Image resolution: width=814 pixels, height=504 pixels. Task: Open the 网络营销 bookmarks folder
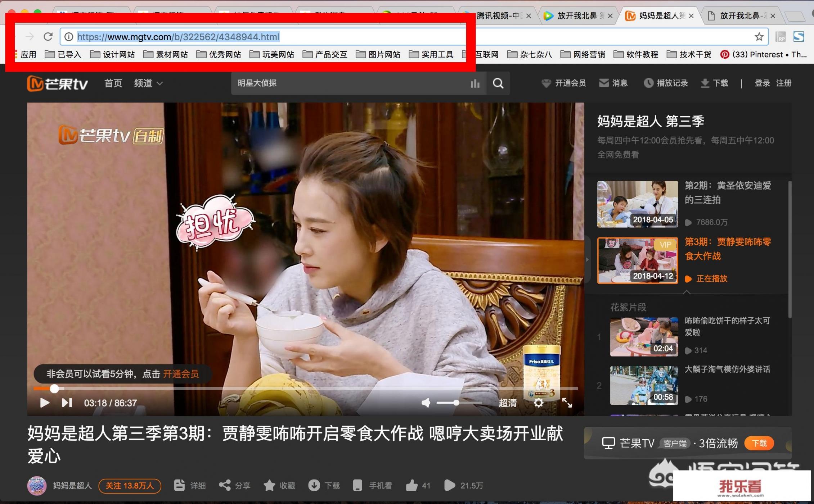pyautogui.click(x=583, y=55)
